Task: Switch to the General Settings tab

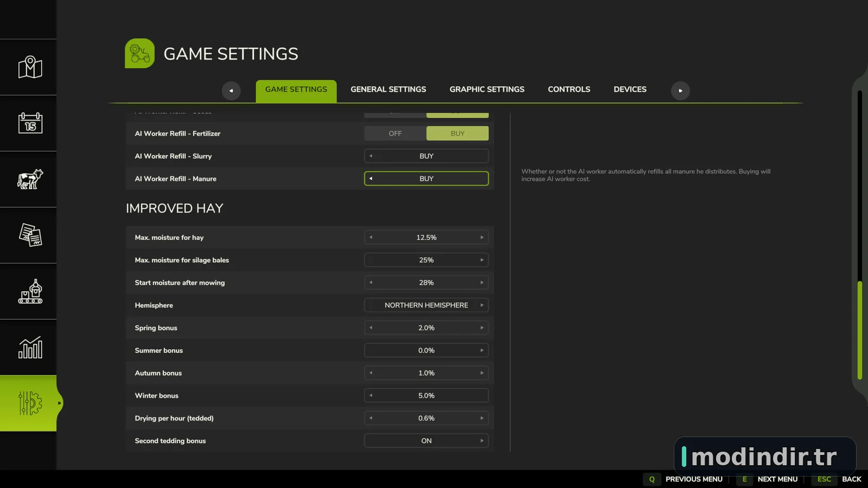Action: (388, 89)
